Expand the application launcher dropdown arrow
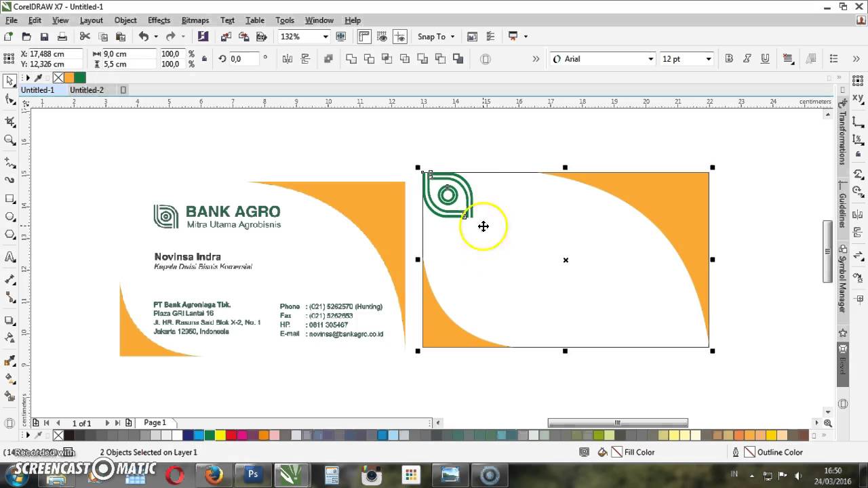This screenshot has width=868, height=488. point(526,37)
